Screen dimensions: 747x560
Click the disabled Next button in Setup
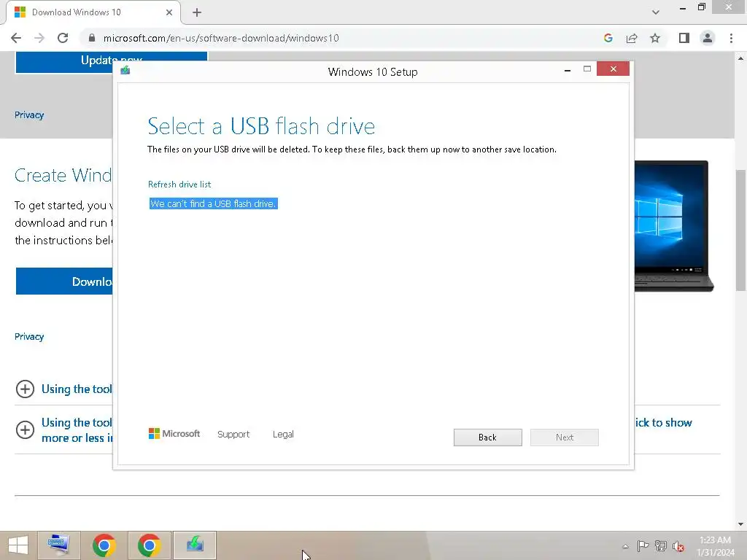point(564,437)
